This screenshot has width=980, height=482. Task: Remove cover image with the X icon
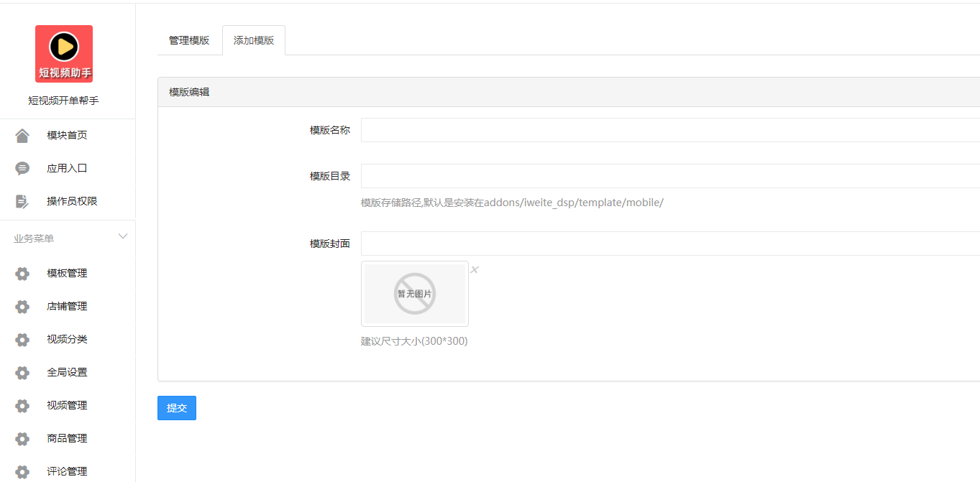point(475,270)
